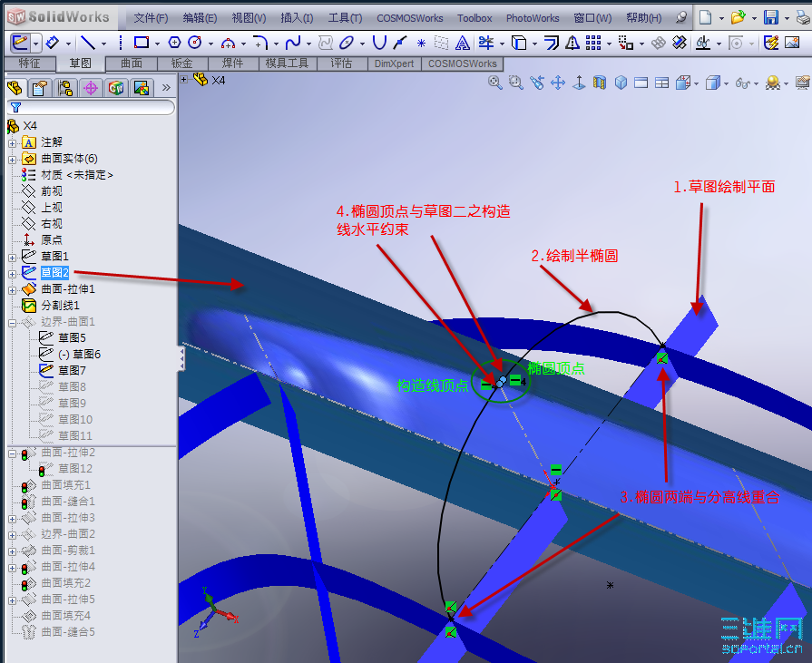Select 分割线1 in the feature tree
The width and height of the screenshot is (812, 663).
[x=60, y=306]
